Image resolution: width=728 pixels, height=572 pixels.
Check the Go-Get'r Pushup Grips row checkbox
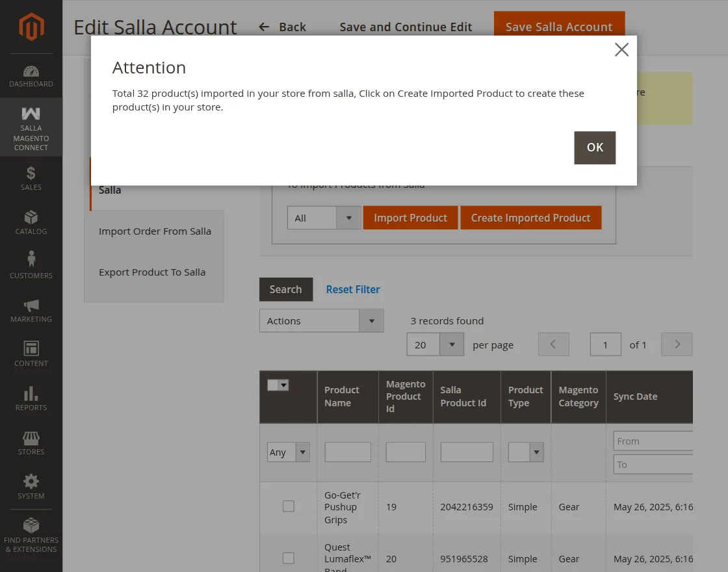click(289, 506)
